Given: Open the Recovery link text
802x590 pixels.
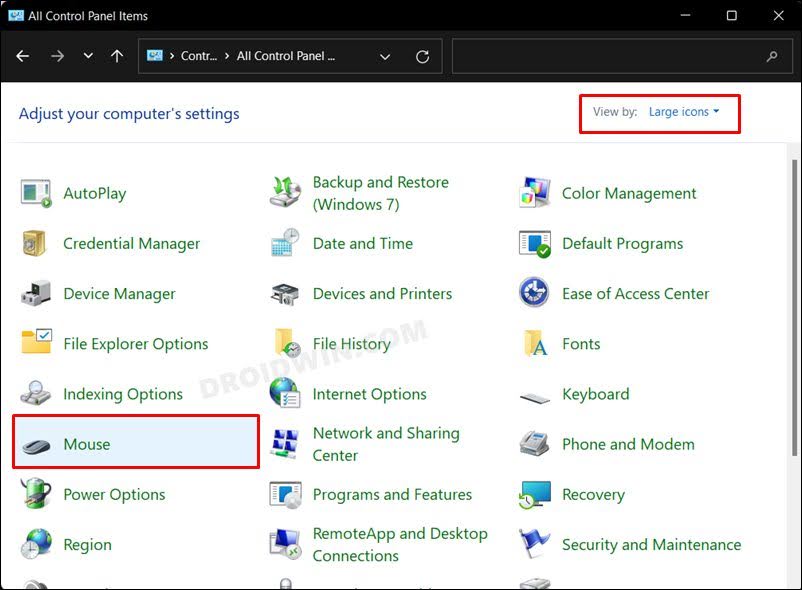Looking at the screenshot, I should coord(593,494).
